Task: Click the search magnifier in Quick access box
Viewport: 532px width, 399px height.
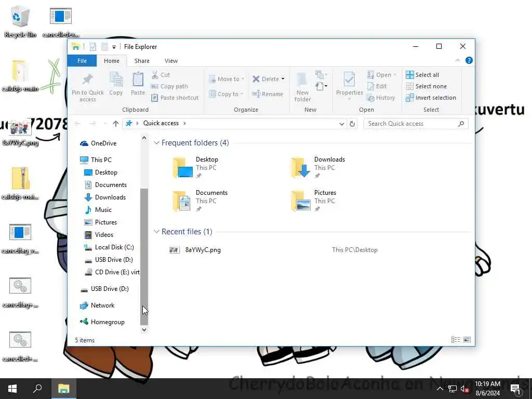Action: coord(461,124)
